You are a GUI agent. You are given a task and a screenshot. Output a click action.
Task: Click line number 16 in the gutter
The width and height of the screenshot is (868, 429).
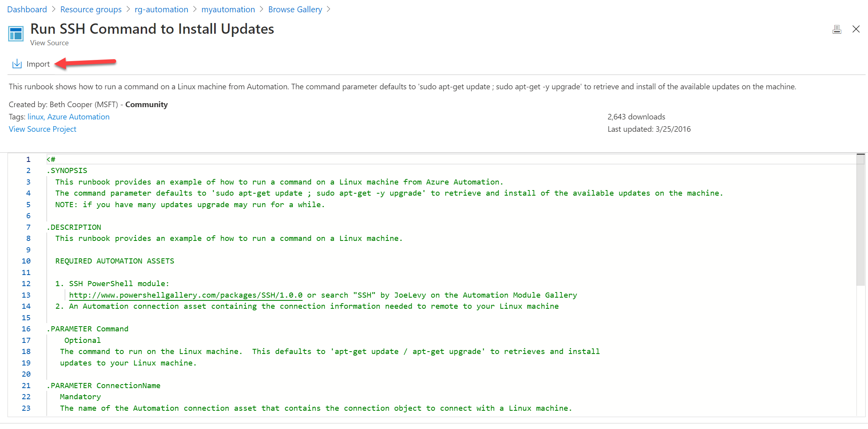26,329
